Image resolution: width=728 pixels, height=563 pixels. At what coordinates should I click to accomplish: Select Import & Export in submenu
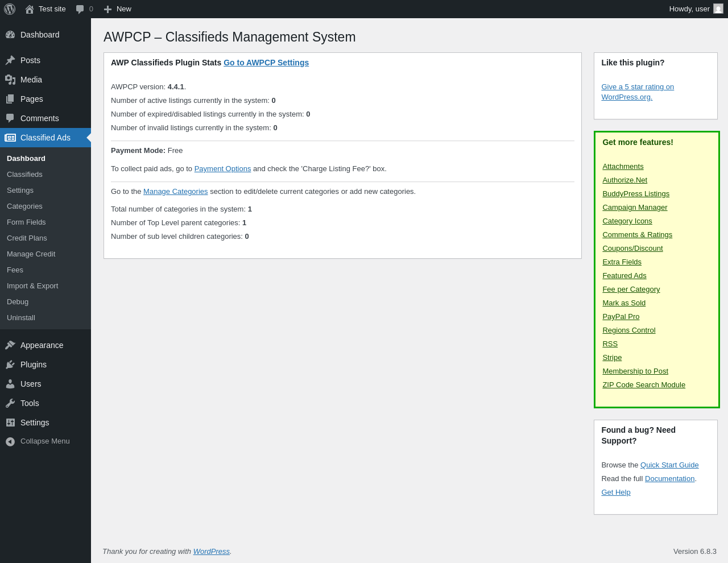32,286
